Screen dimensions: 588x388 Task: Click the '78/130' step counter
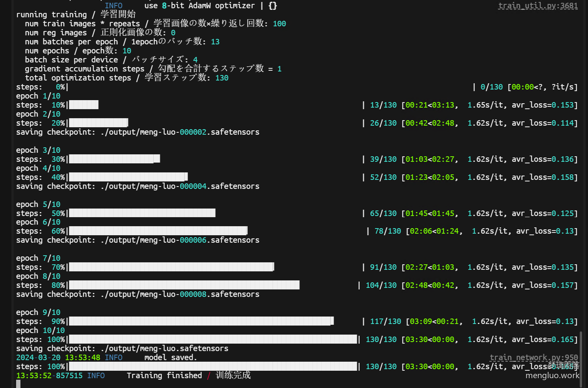[388, 231]
